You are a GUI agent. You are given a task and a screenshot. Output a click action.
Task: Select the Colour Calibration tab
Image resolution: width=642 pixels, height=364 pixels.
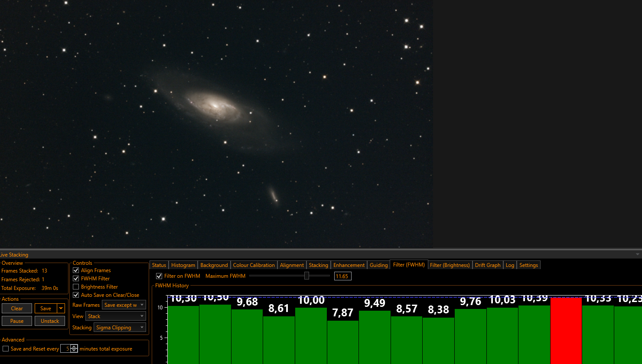(x=254, y=265)
